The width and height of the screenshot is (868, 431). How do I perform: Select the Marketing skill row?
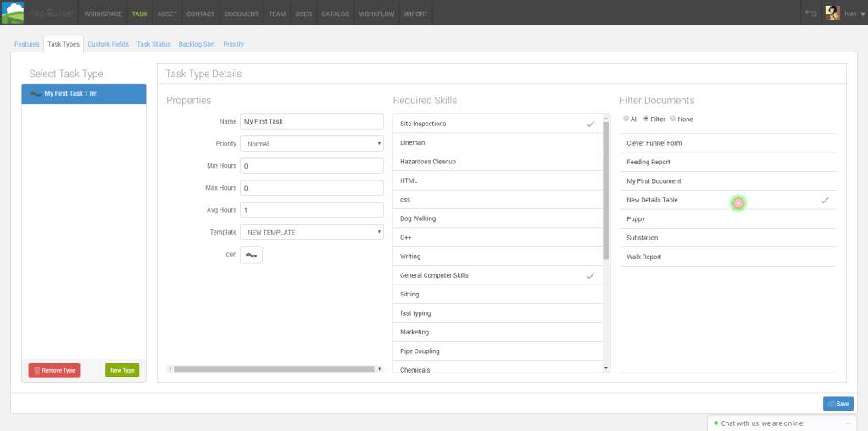tap(498, 333)
